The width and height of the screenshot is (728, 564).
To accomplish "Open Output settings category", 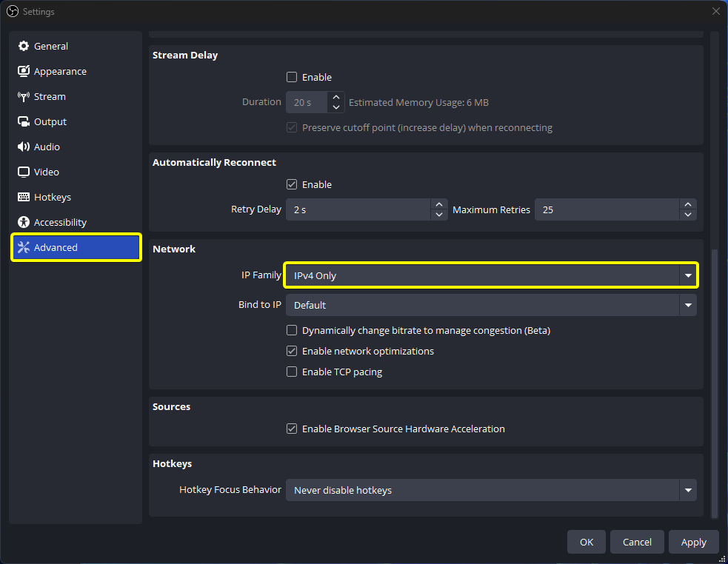I will [76, 121].
